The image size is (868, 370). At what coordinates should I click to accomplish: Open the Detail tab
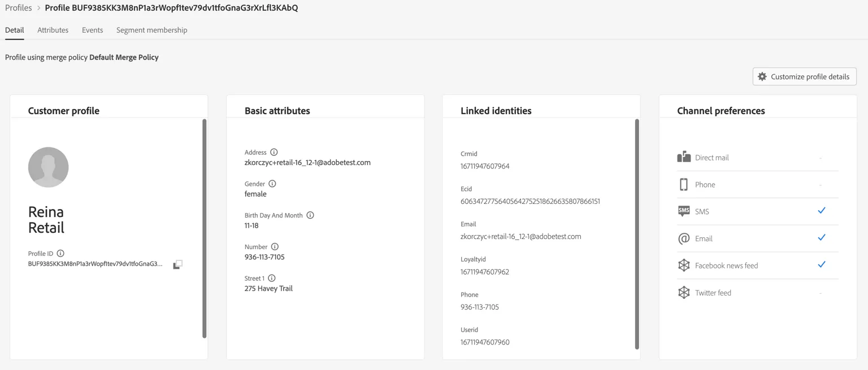[15, 31]
